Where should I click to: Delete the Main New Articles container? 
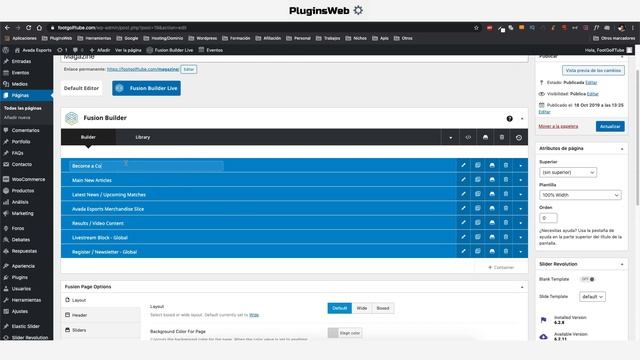(506, 180)
